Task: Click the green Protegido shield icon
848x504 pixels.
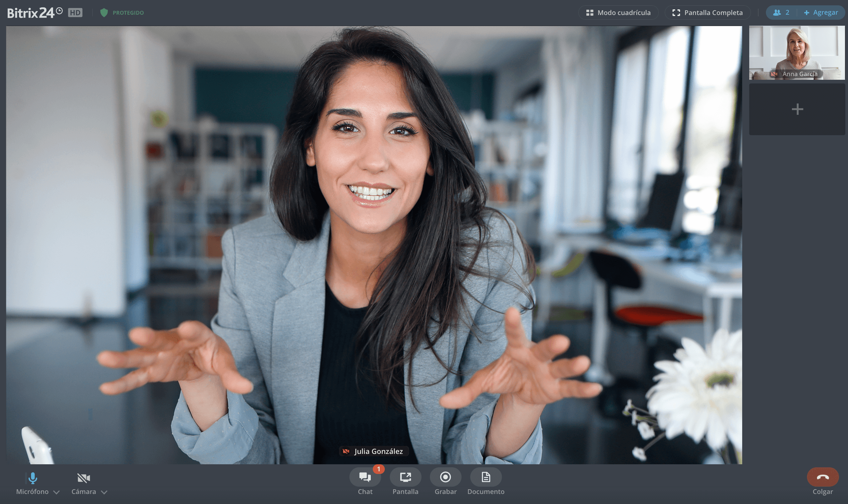Action: tap(104, 13)
